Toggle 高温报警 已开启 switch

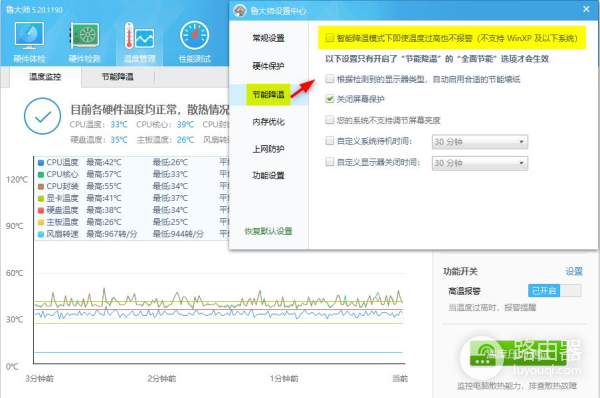[554, 290]
